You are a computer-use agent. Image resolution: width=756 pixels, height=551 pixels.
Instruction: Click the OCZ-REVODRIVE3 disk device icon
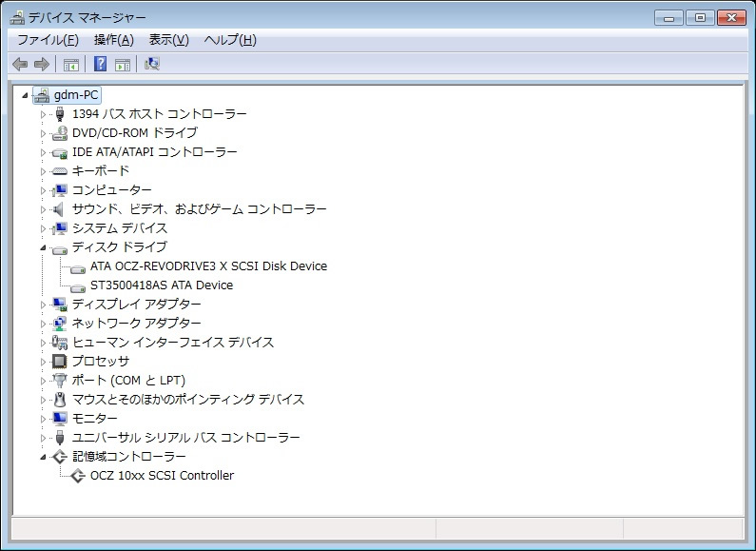click(x=78, y=268)
